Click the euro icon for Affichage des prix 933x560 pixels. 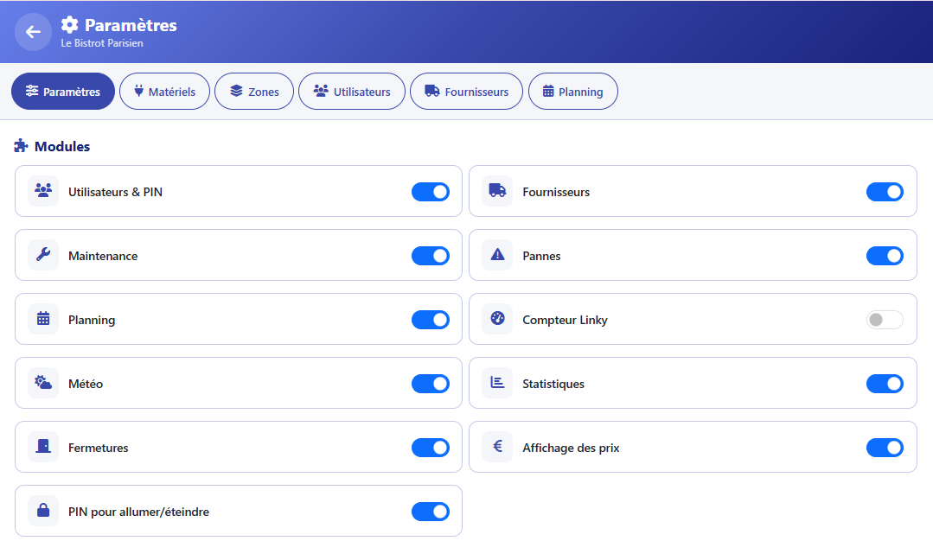tap(497, 447)
